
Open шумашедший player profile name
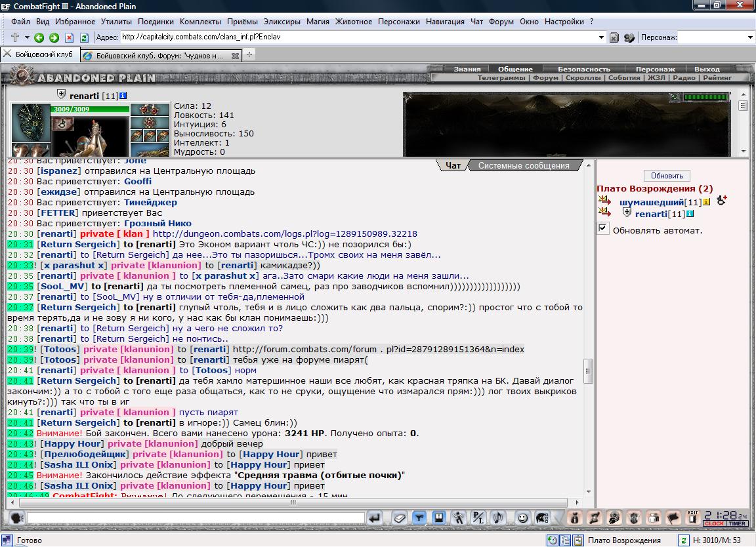coord(652,203)
